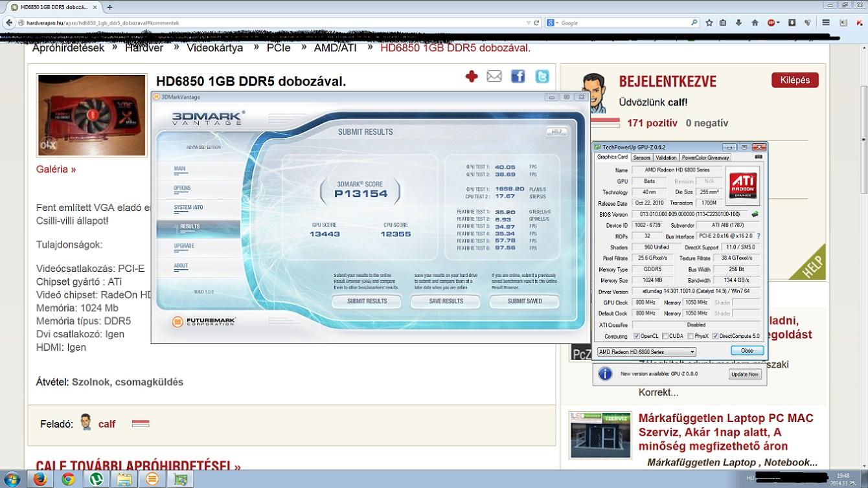Click the search magnifier icon in Google box

(694, 23)
